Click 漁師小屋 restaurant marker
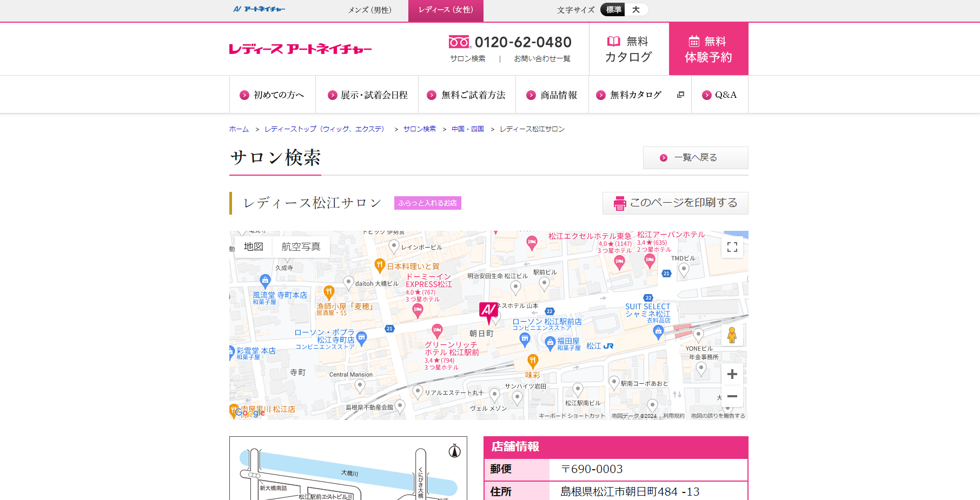 pos(329,292)
